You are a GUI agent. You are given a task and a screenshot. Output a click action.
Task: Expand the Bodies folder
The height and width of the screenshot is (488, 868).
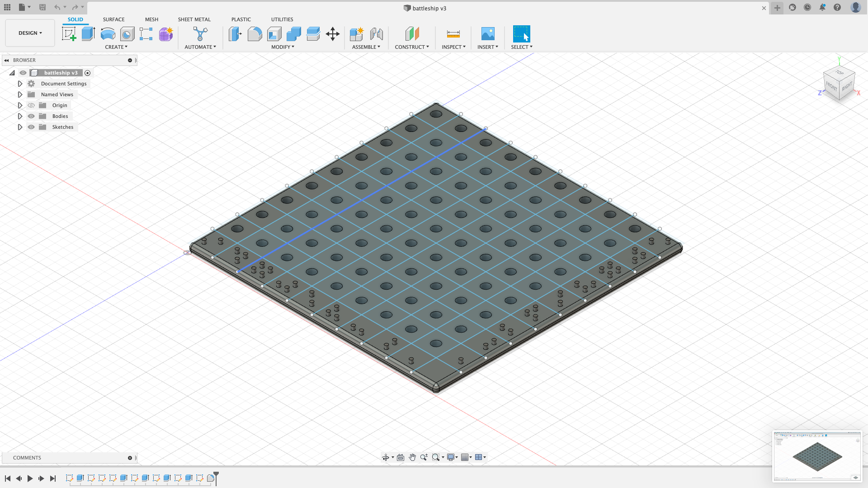point(20,116)
